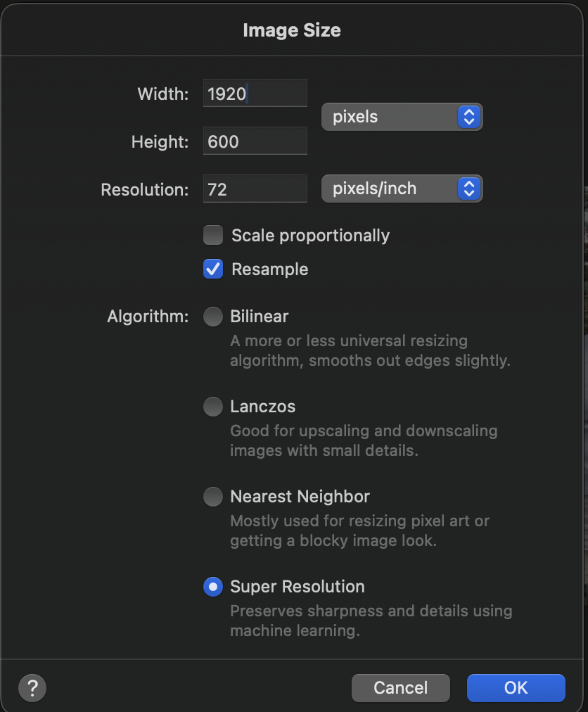The height and width of the screenshot is (712, 588).
Task: Enable Scale proportionally checkbox
Action: point(213,235)
